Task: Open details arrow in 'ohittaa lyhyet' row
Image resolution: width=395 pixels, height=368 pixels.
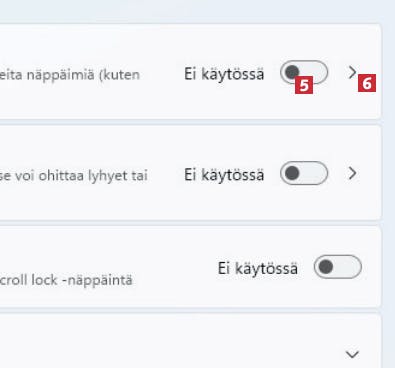Action: [352, 173]
